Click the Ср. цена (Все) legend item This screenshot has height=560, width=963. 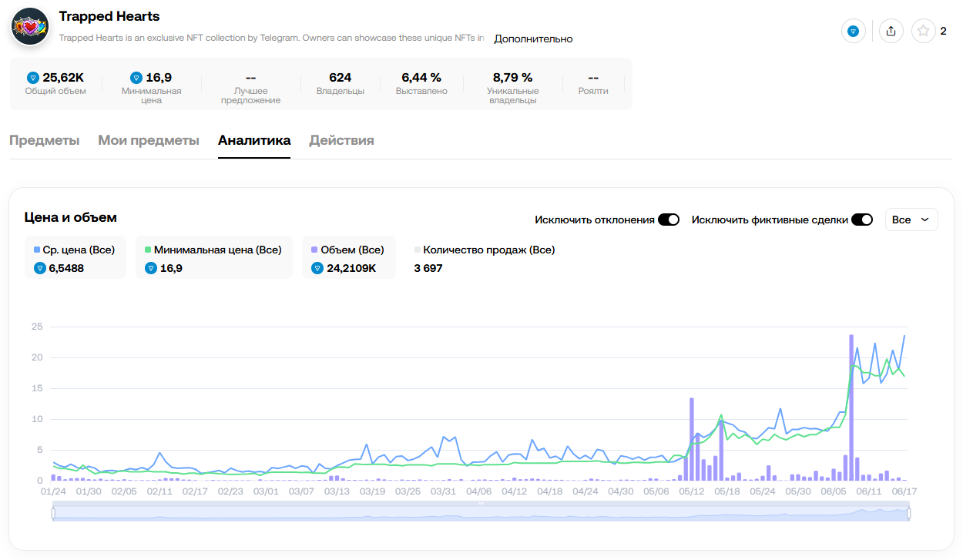pyautogui.click(x=75, y=250)
